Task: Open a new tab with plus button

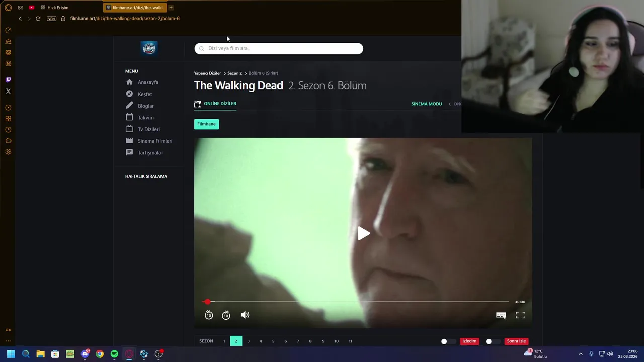Action: point(171,8)
